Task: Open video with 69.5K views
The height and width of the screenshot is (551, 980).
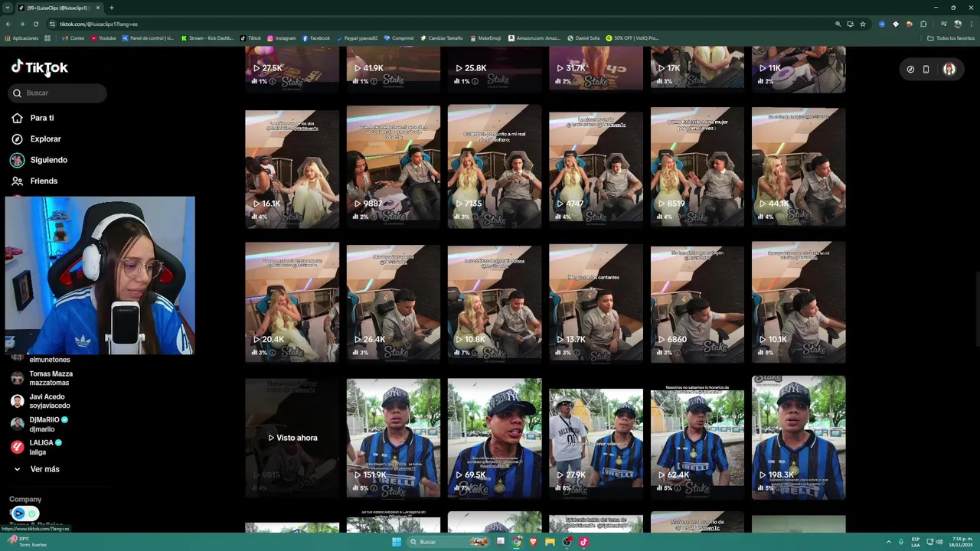Action: point(495,438)
